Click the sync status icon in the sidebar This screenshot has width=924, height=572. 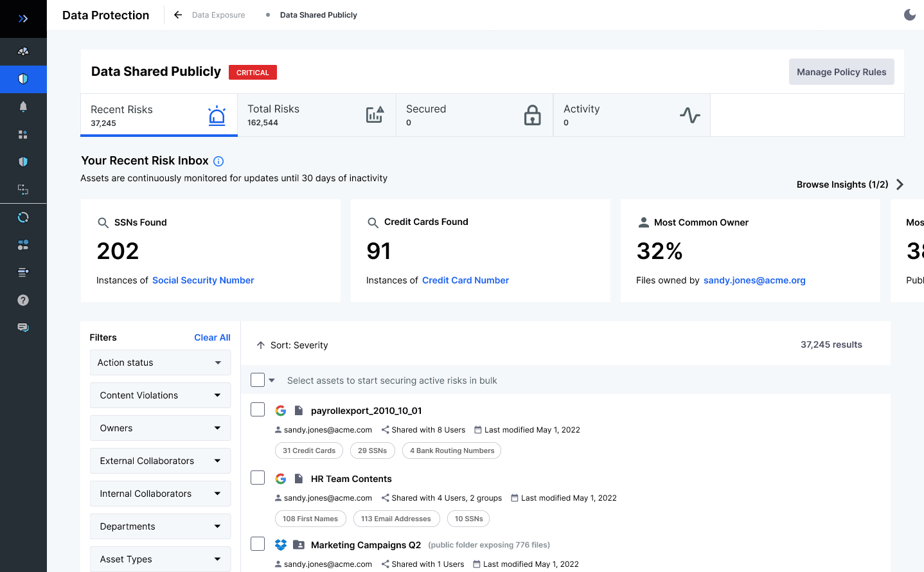[x=23, y=217]
